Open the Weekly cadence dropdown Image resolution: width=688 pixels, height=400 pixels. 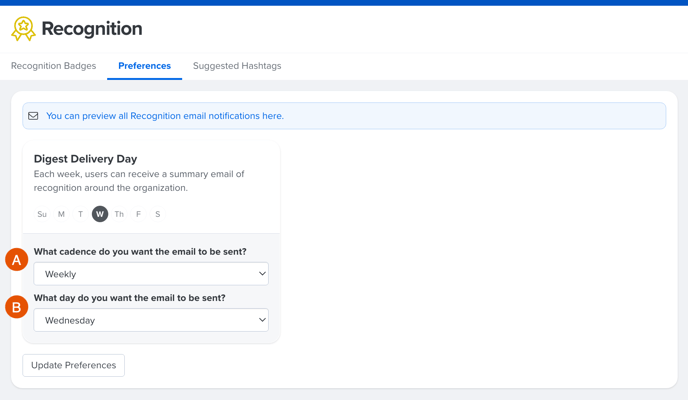pyautogui.click(x=151, y=274)
